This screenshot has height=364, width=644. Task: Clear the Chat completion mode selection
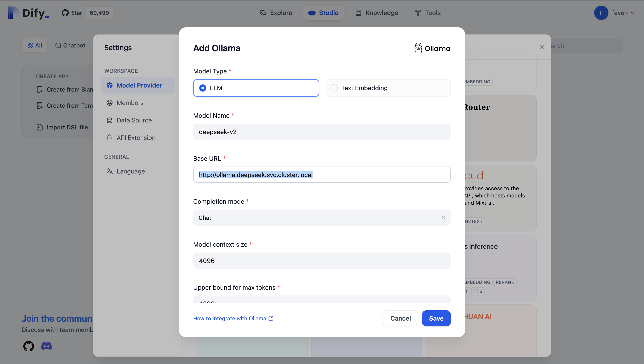coord(443,218)
